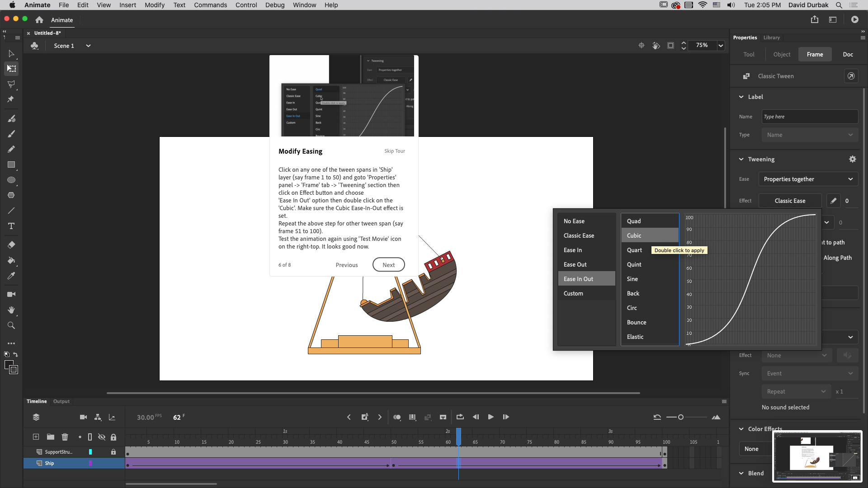Open the workspace switcher icon
Screen dimensions: 868x488
tap(833, 19)
